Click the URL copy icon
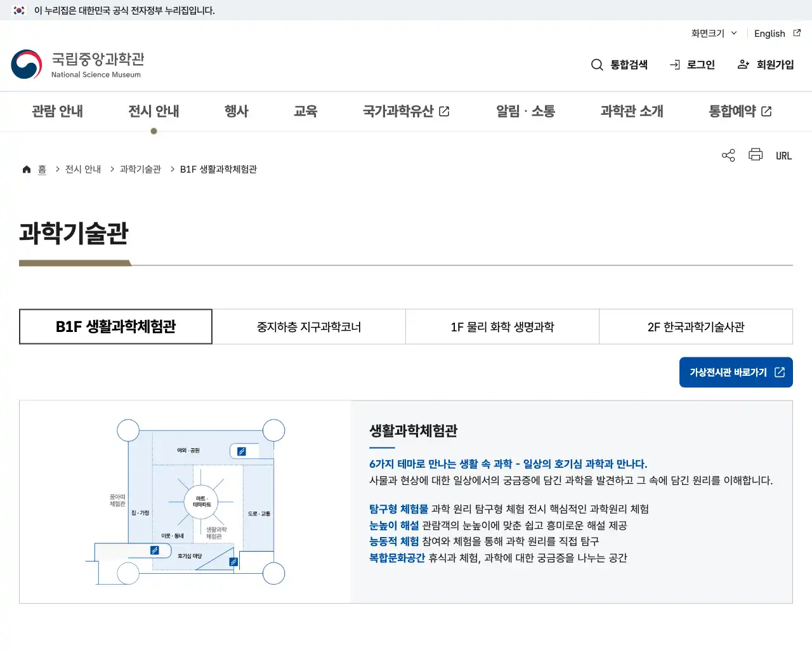812x650 pixels. point(783,155)
